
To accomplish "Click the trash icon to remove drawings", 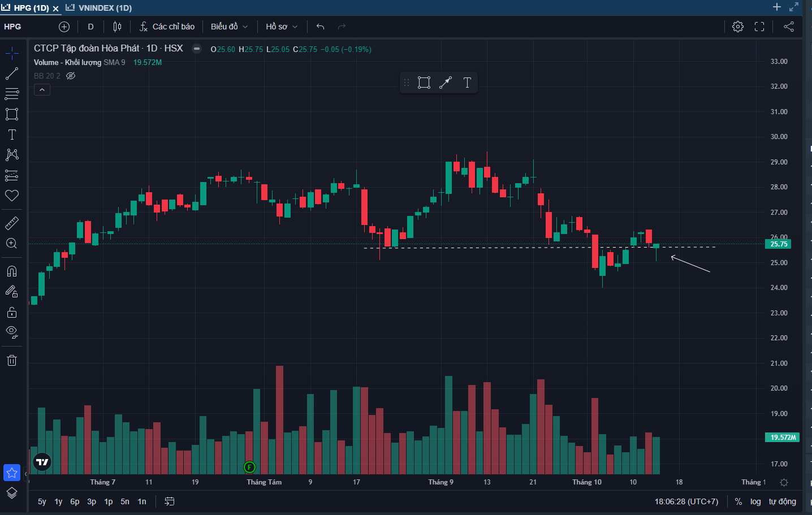I will pos(12,360).
